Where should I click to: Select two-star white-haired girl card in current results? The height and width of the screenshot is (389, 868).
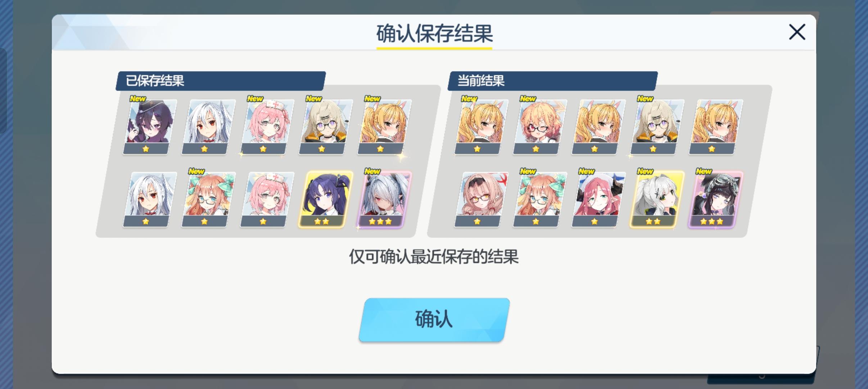(x=657, y=200)
